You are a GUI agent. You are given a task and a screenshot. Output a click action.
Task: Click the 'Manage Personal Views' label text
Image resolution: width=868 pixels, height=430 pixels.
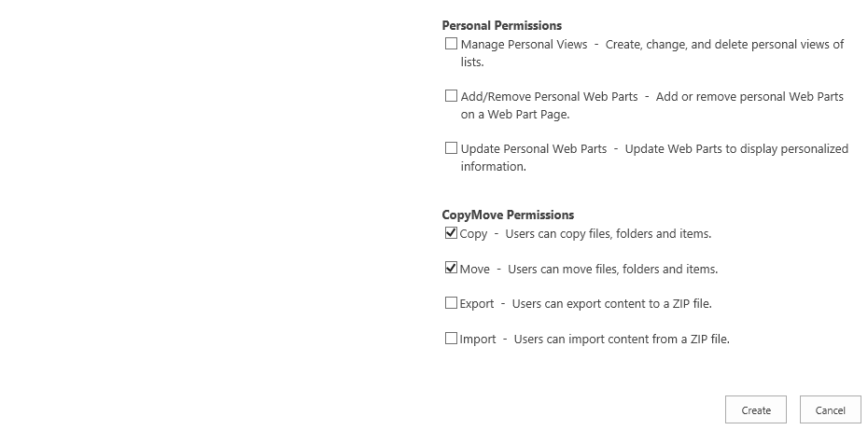click(x=524, y=45)
